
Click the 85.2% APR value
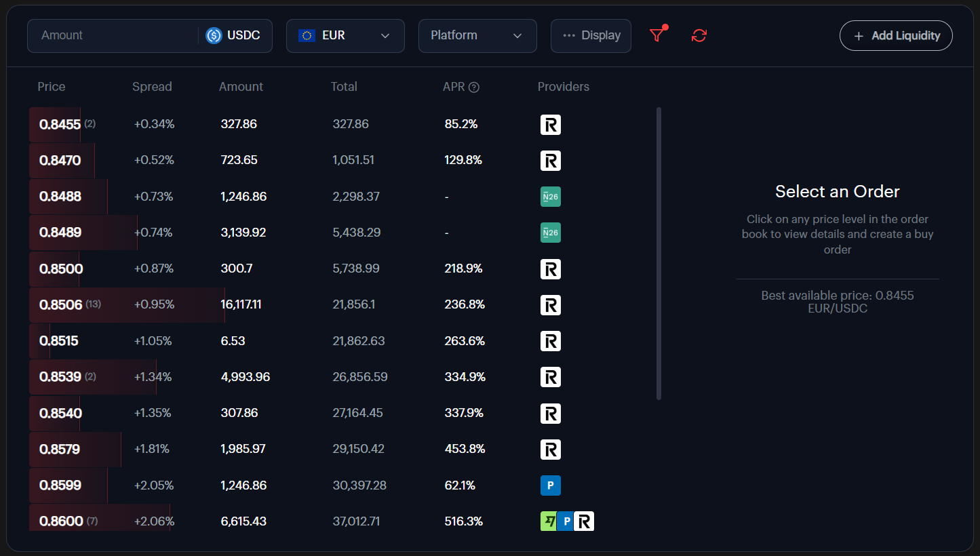(x=461, y=125)
